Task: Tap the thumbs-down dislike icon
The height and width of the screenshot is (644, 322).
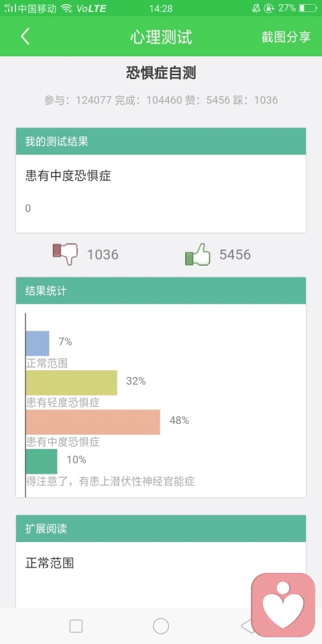Action: coord(65,254)
